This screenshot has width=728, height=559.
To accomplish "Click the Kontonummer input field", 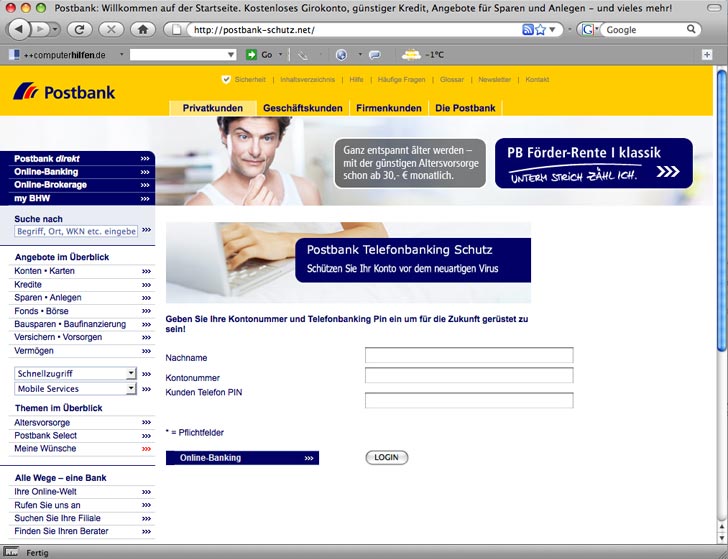I will click(x=469, y=375).
